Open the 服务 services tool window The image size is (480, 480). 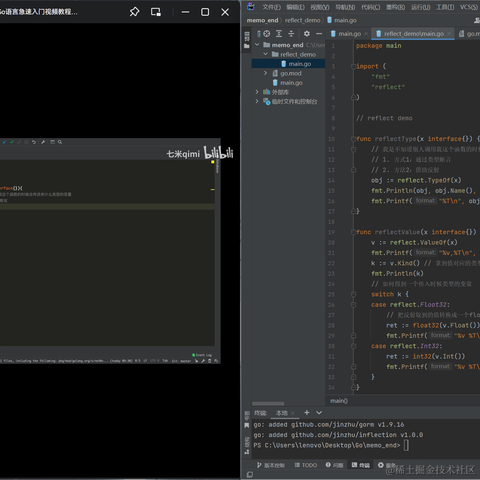coord(387,465)
